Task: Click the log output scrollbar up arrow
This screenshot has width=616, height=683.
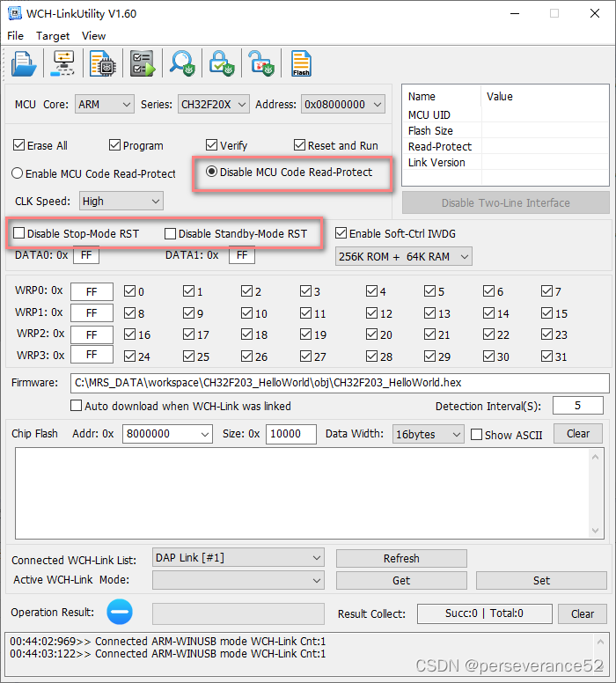Action: pos(600,642)
